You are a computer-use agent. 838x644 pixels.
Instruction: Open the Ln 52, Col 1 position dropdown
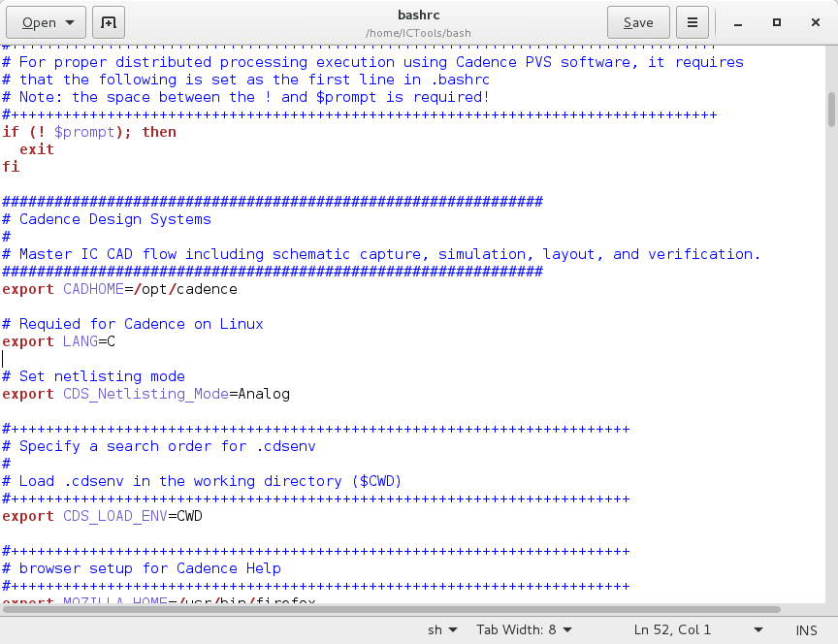click(x=698, y=630)
